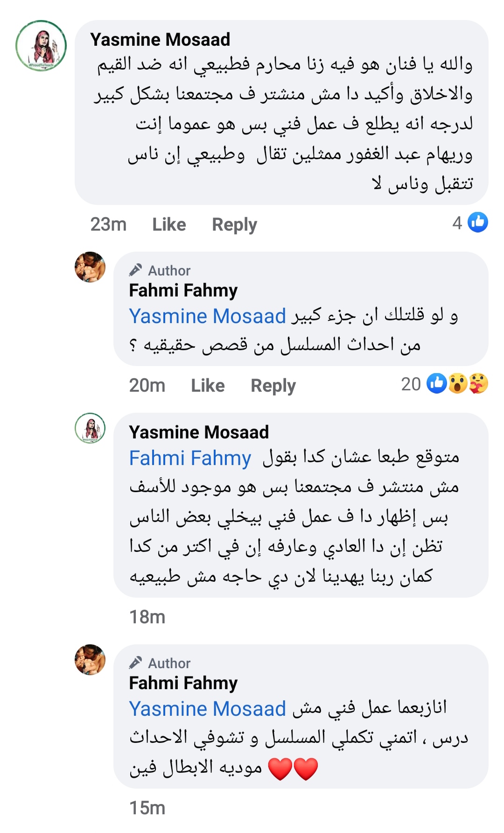This screenshot has width=504, height=833.
Task: Click the Fahmi Fahmy mention in the 18m reply
Action: 190,458
